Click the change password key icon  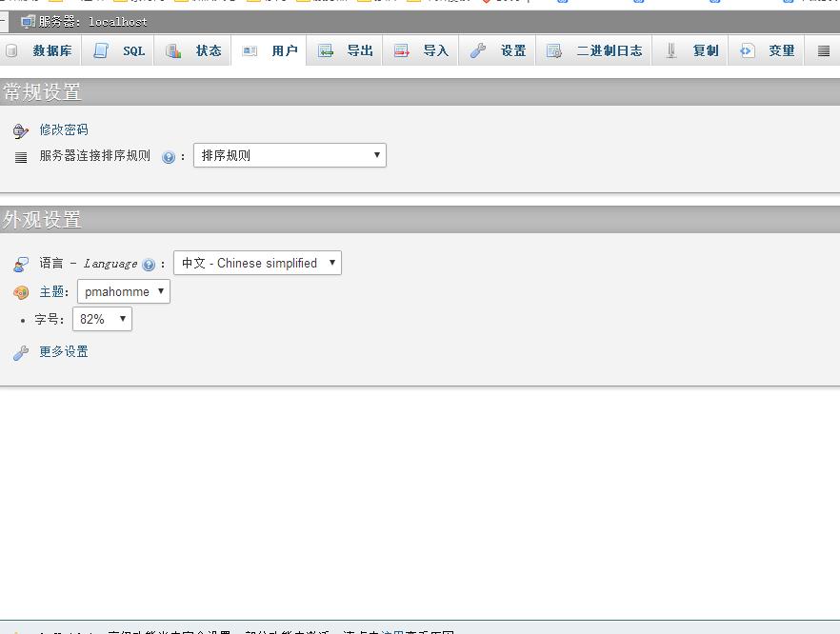[x=20, y=130]
